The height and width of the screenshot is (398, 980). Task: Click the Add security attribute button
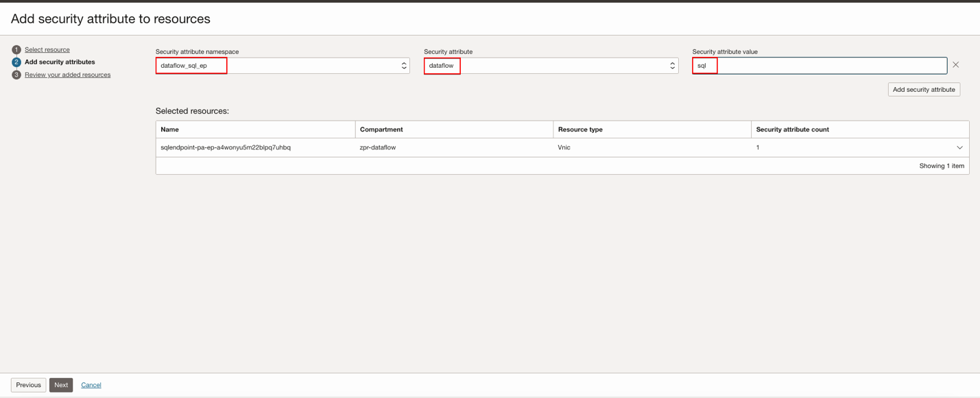coord(924,90)
